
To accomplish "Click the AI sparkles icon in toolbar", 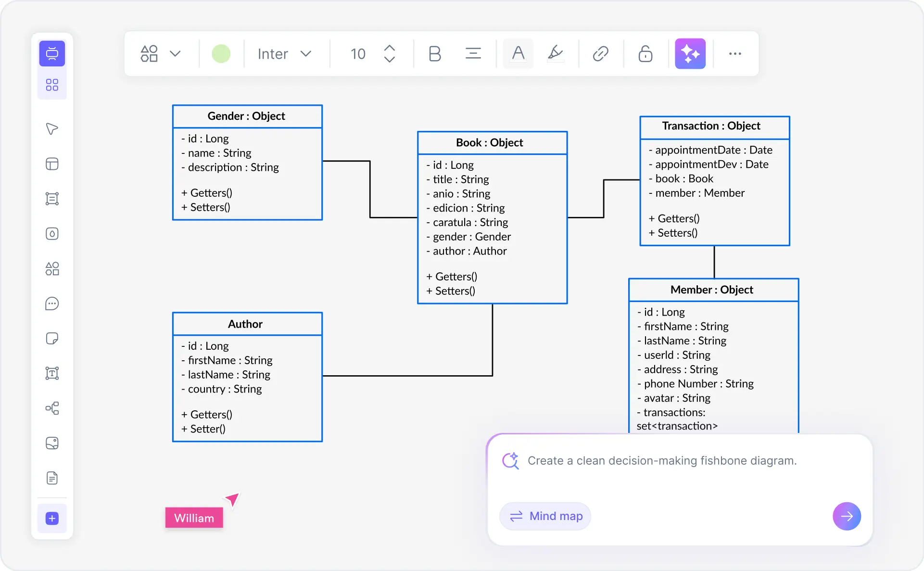I will [690, 53].
